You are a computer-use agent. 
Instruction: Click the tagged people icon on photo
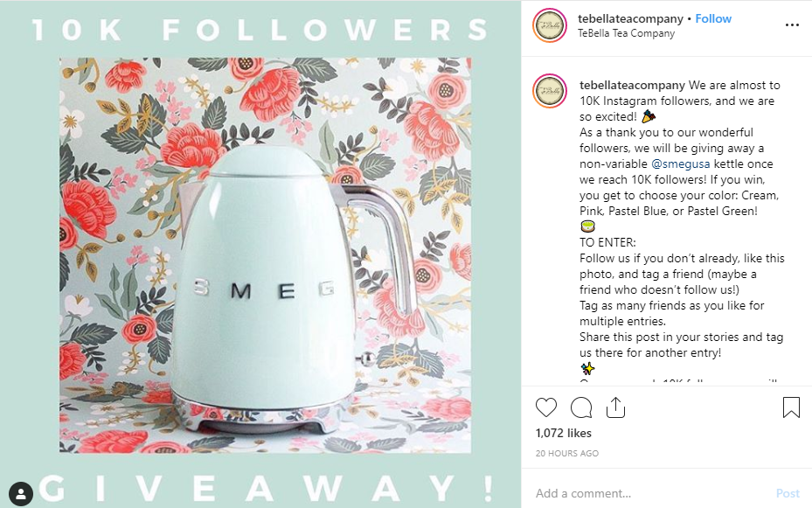click(x=21, y=494)
